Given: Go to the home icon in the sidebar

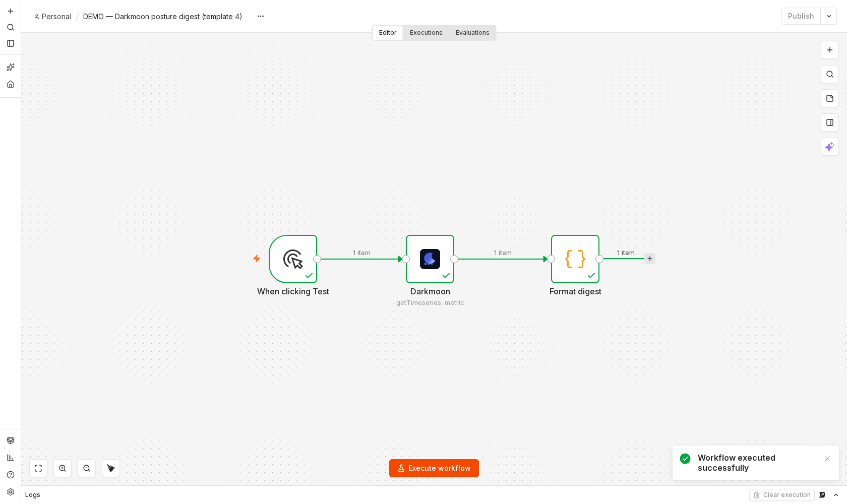Looking at the screenshot, I should tap(11, 84).
